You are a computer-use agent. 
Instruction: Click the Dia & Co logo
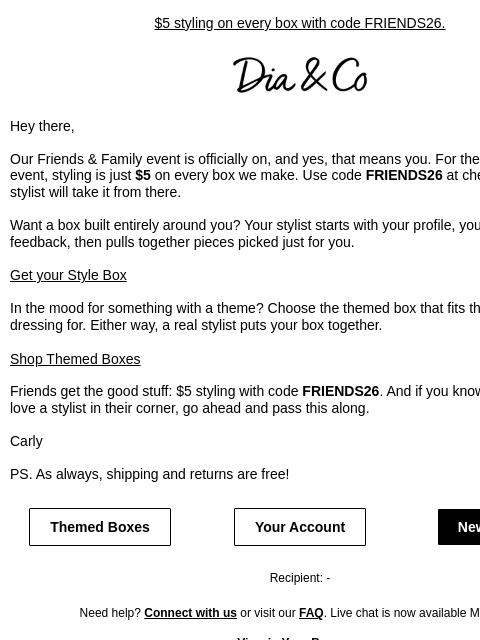[x=300, y=75]
